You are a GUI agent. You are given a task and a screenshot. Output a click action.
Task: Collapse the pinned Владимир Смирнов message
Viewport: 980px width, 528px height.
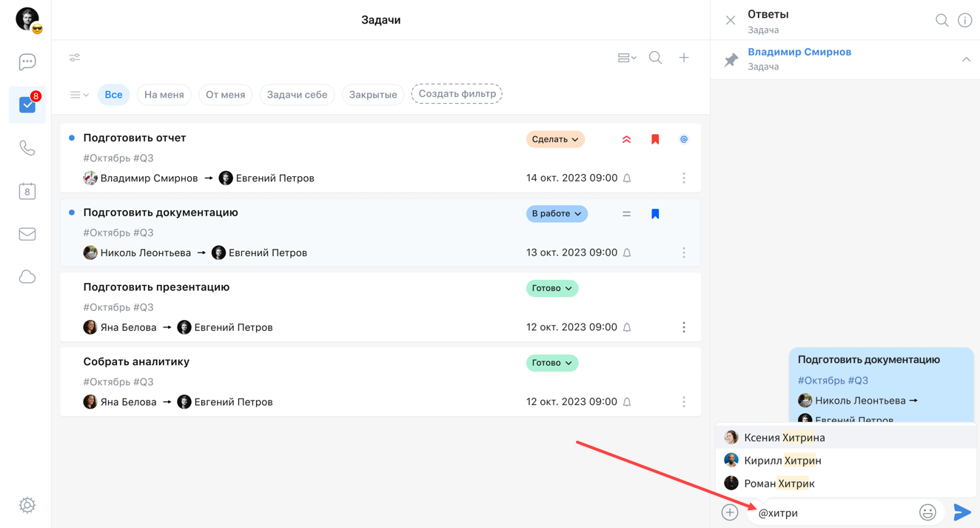(966, 59)
